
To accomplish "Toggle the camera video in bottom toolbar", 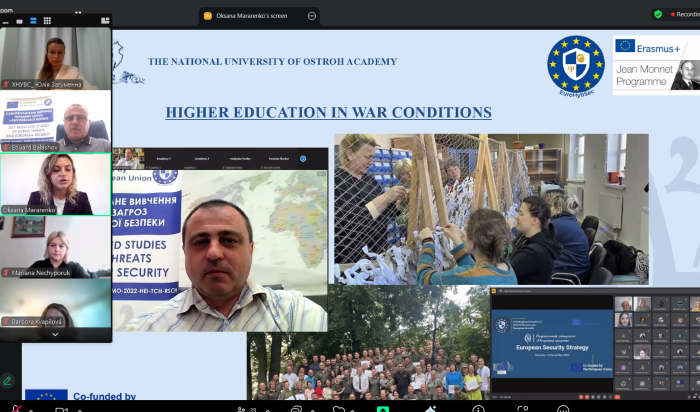I will coord(60,408).
